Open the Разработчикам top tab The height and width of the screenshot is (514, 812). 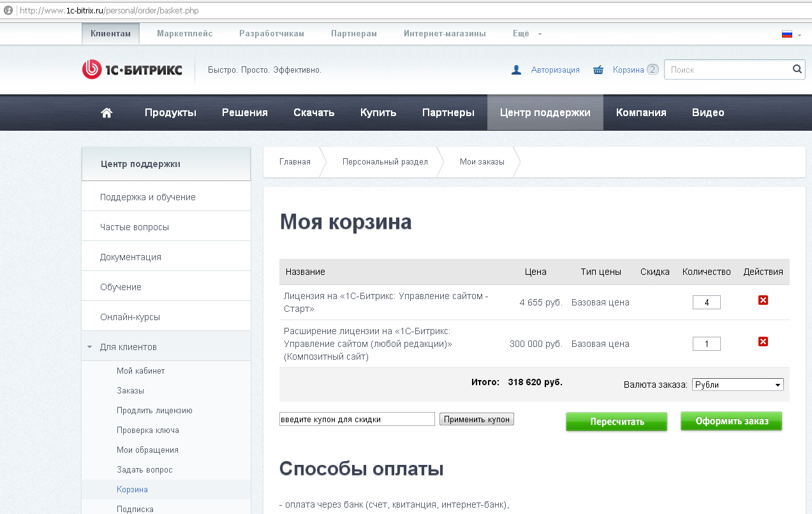pos(272,34)
